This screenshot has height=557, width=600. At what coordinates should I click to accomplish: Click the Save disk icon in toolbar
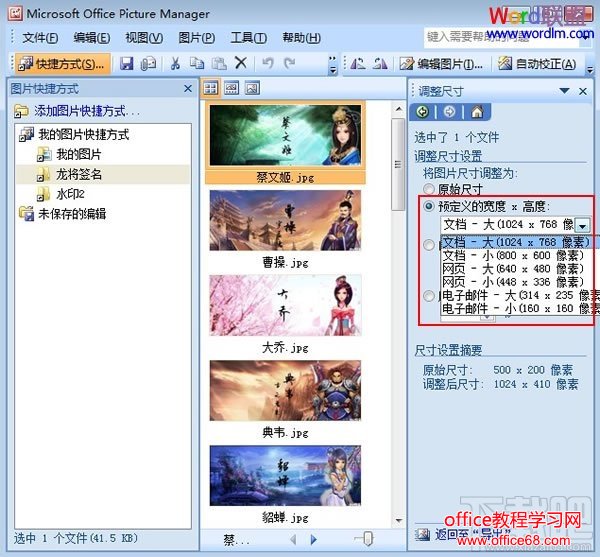pos(127,63)
